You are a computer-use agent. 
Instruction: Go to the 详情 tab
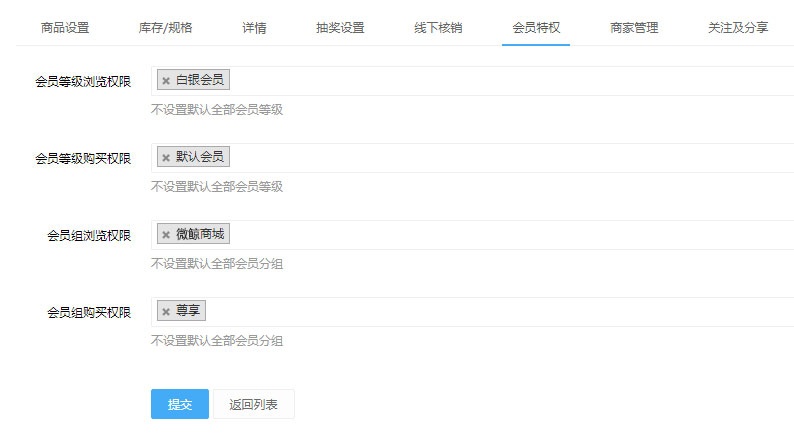coord(254,28)
